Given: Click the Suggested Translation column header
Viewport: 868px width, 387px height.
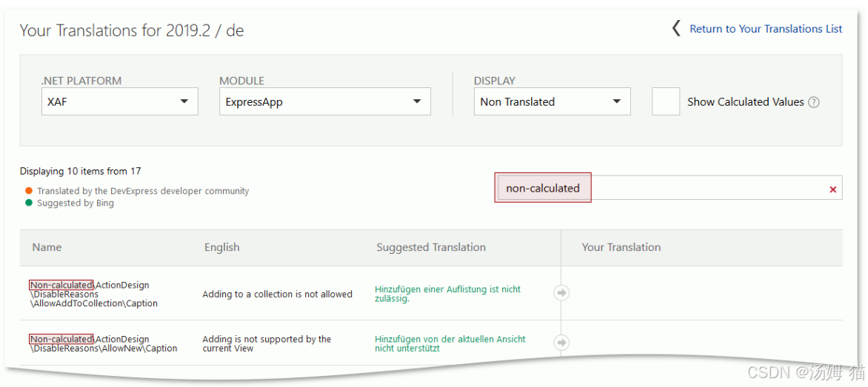Looking at the screenshot, I should pos(431,247).
